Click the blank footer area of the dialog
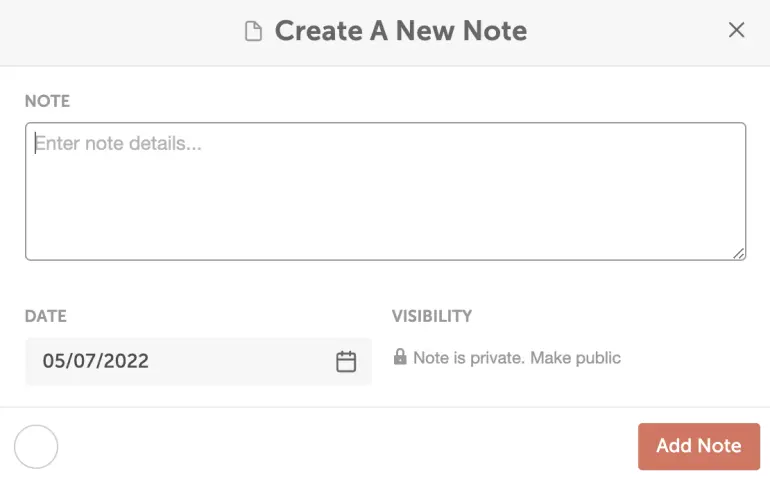Image resolution: width=770 pixels, height=480 pixels. pos(340,446)
